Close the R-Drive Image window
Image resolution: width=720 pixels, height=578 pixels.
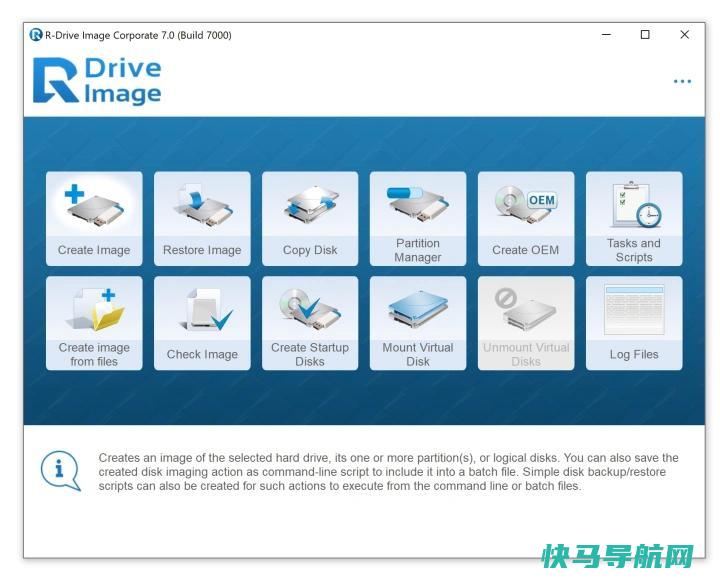click(x=684, y=35)
